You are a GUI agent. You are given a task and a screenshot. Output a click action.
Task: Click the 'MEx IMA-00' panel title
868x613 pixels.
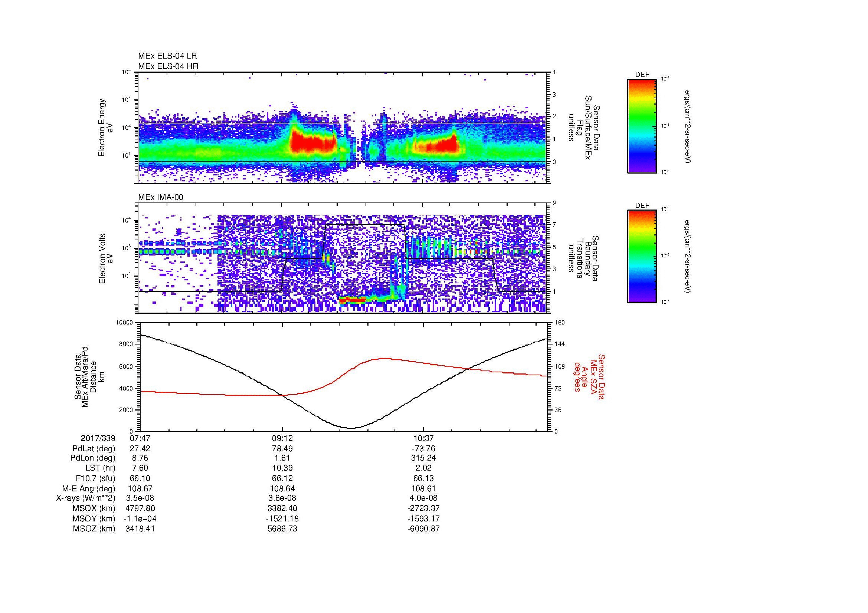point(161,197)
